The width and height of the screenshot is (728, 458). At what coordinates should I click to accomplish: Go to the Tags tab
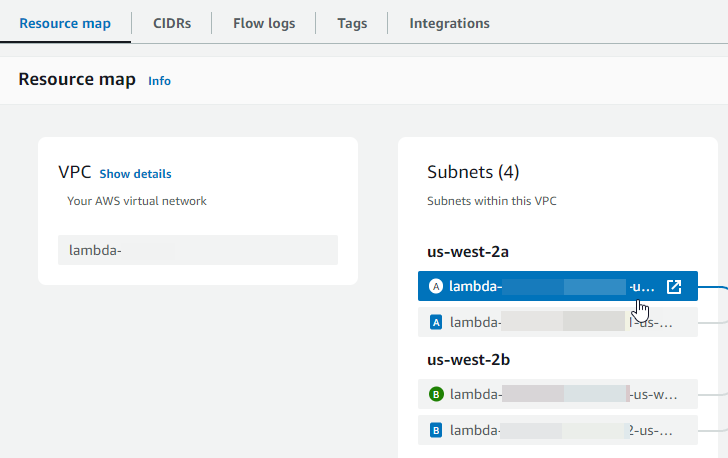tap(351, 23)
